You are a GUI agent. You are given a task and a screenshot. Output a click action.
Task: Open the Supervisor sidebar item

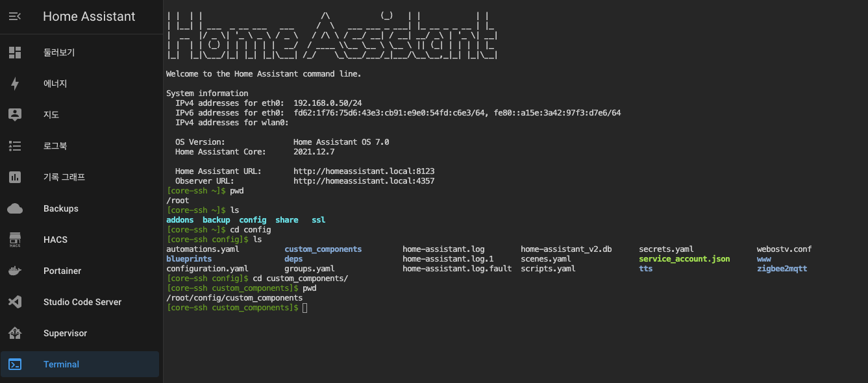coord(80,333)
